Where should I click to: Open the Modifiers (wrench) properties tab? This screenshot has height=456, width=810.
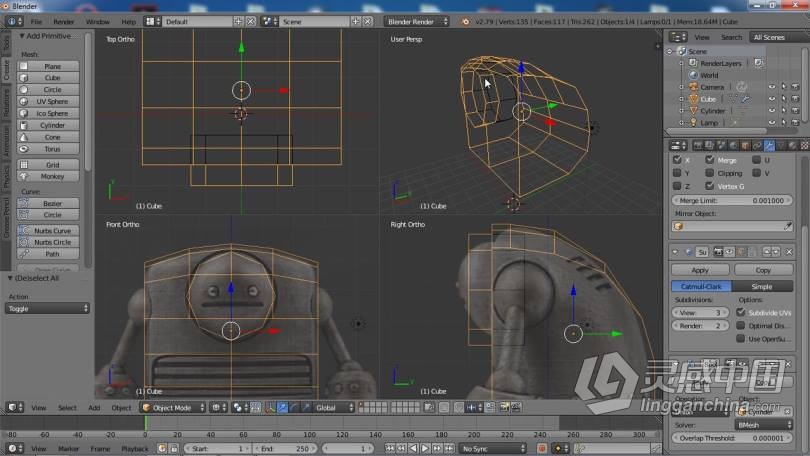click(769, 146)
